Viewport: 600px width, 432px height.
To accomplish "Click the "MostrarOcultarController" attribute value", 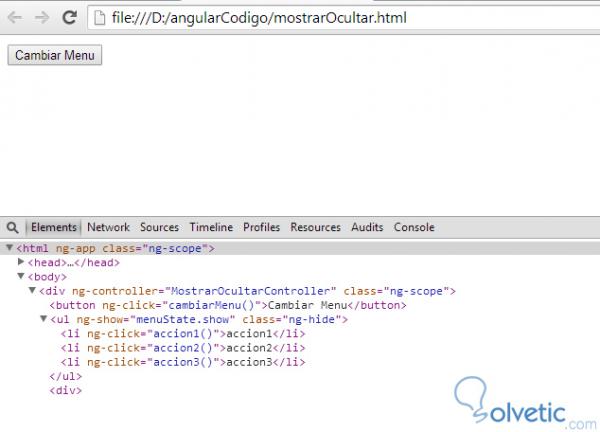I will click(251, 291).
